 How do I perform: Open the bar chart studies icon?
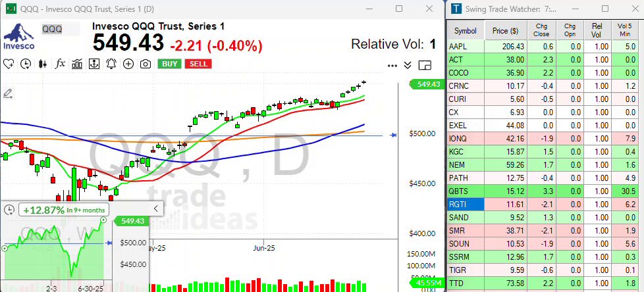77,64
